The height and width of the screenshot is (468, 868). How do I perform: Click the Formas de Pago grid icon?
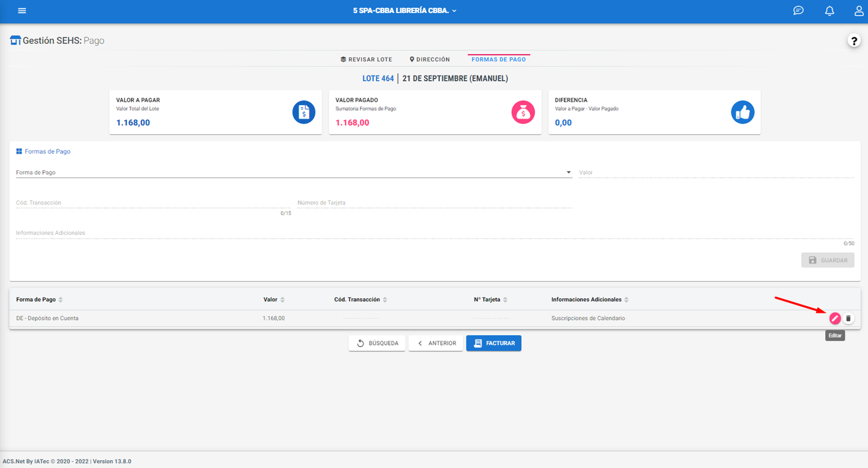(19, 151)
